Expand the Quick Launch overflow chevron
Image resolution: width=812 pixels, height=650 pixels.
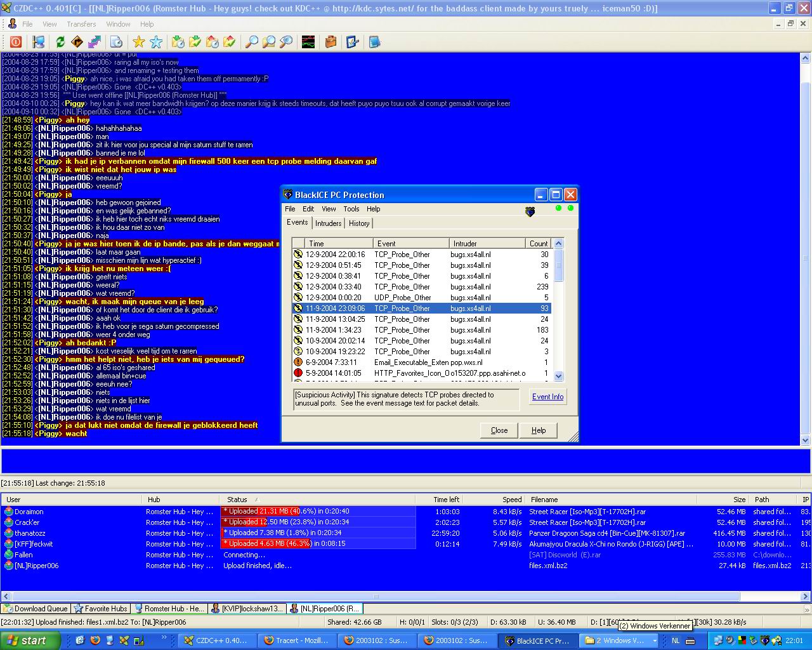164,638
